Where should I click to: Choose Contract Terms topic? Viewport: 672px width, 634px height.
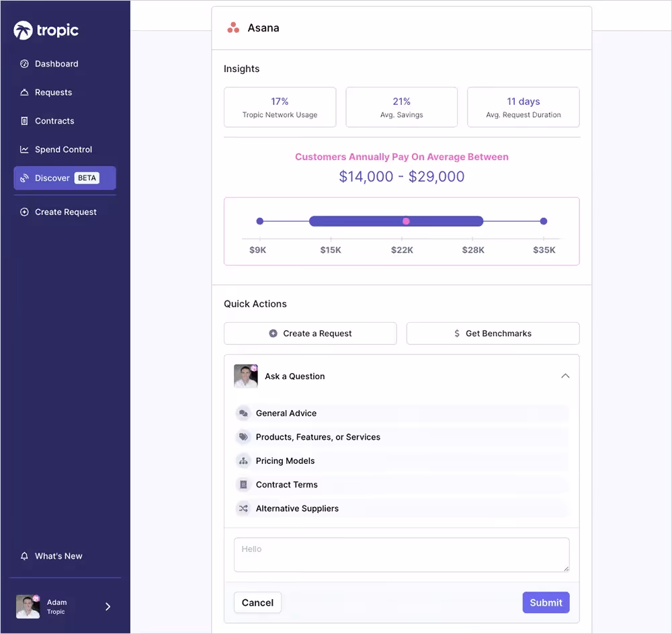(x=402, y=485)
